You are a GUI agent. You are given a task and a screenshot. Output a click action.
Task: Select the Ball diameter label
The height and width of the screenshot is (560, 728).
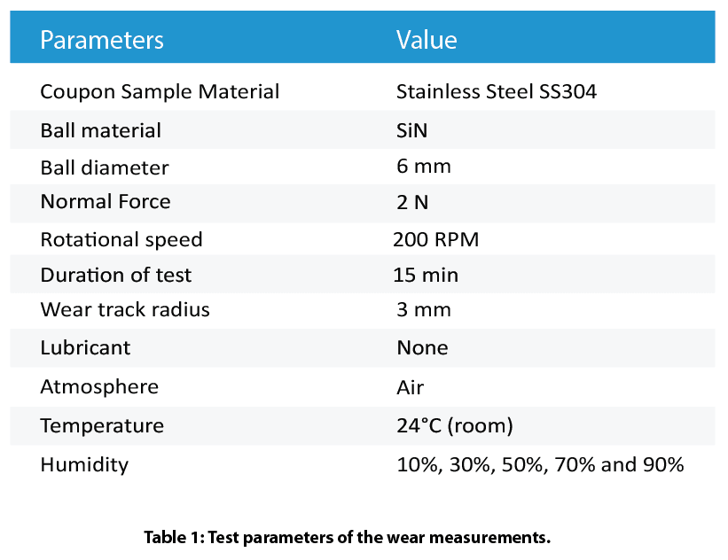pos(105,168)
